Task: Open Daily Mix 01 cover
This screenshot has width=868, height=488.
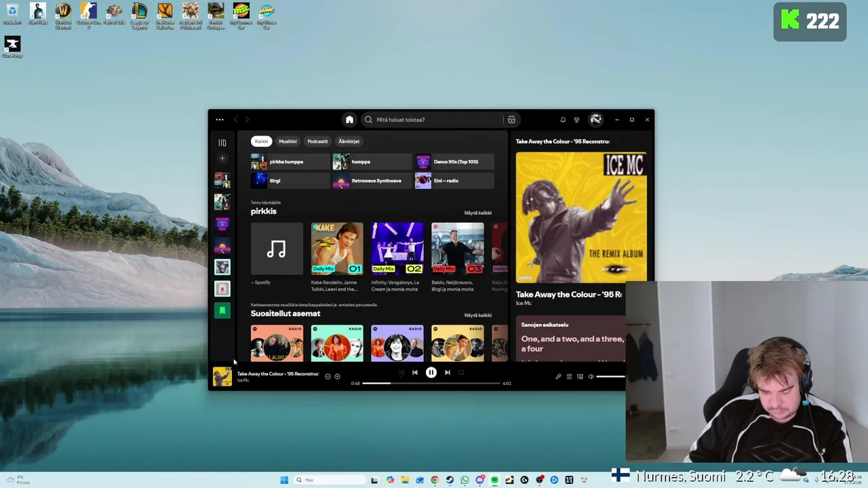Action: pyautogui.click(x=337, y=248)
